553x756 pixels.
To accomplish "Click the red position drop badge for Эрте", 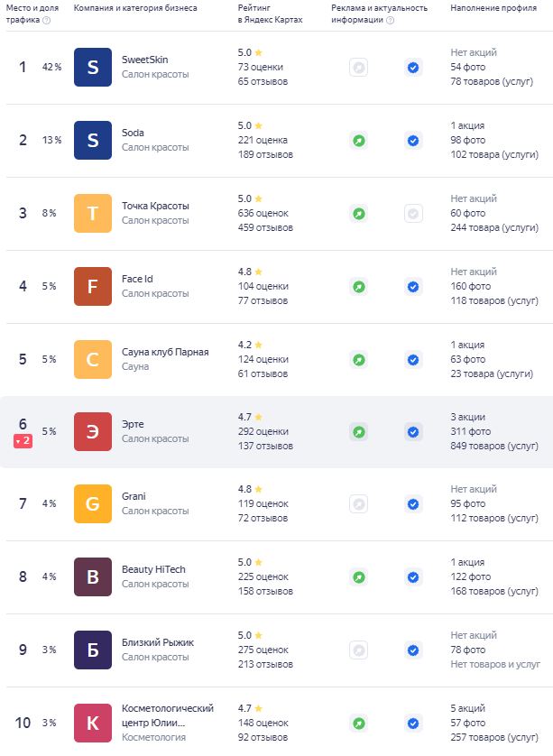I will 23,441.
